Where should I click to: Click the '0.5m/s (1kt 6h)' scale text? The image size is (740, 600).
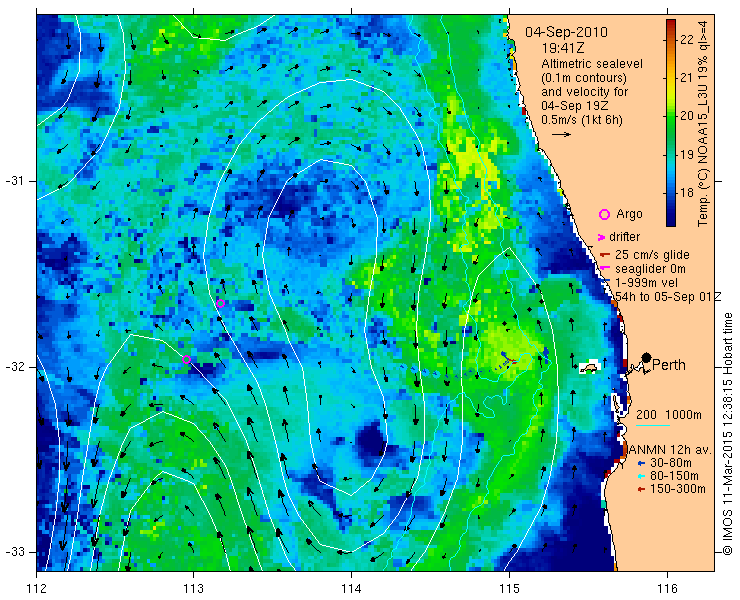click(x=582, y=120)
